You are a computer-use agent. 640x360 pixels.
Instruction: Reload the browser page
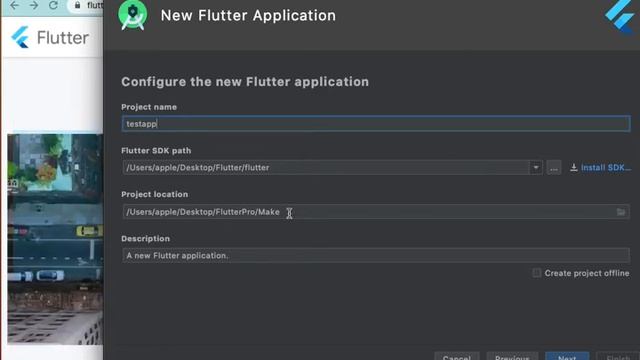tap(53, 5)
